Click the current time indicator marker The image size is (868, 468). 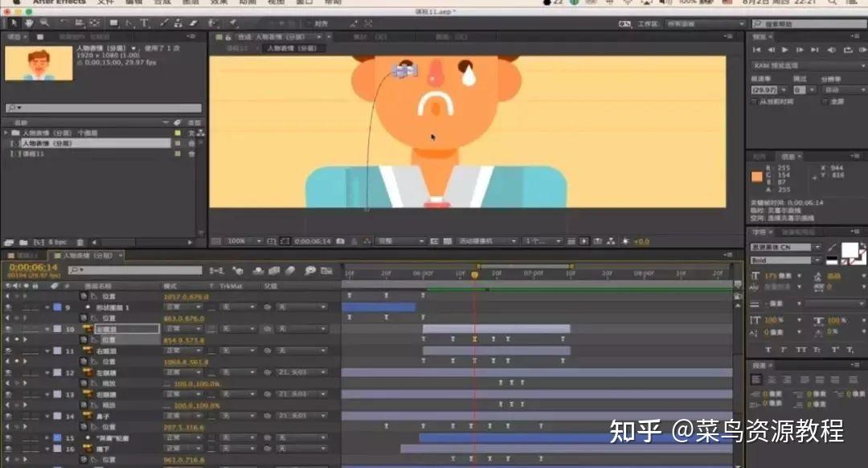pyautogui.click(x=474, y=275)
